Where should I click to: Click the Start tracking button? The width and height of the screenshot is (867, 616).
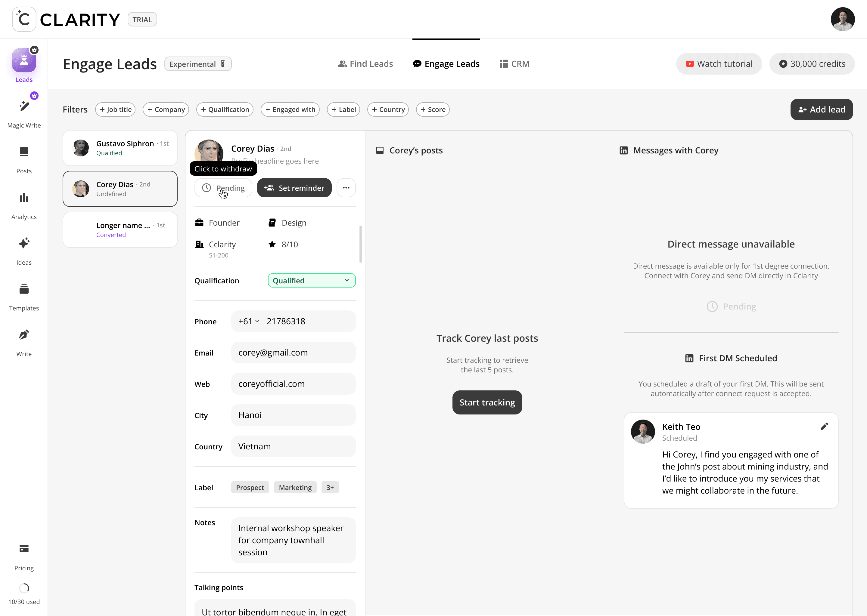click(x=487, y=402)
